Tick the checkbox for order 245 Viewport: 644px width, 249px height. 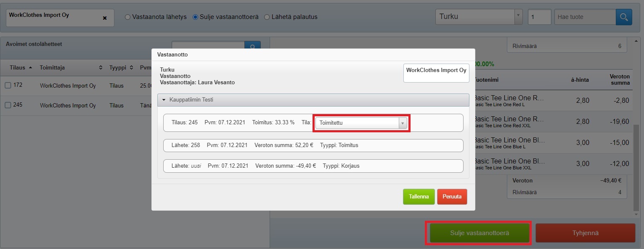(x=8, y=105)
